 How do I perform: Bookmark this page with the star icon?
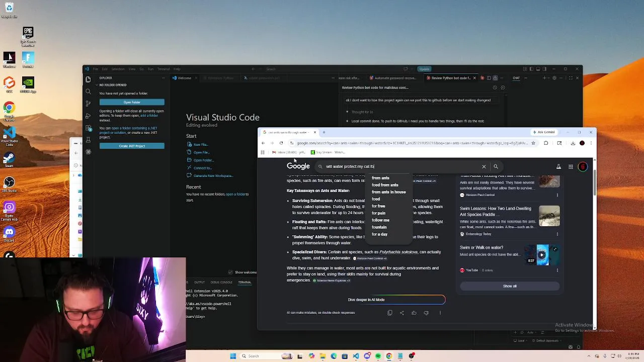coord(533,143)
